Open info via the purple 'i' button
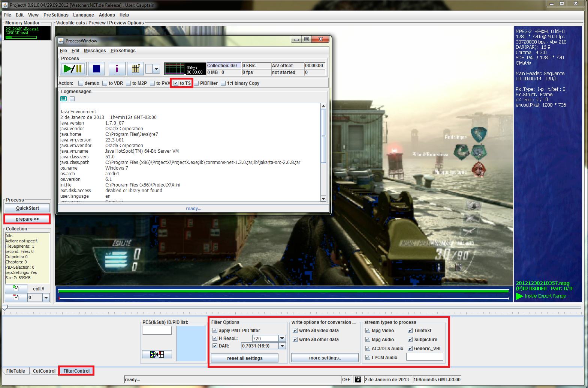Viewport: 588px width, 388px height. [117, 69]
